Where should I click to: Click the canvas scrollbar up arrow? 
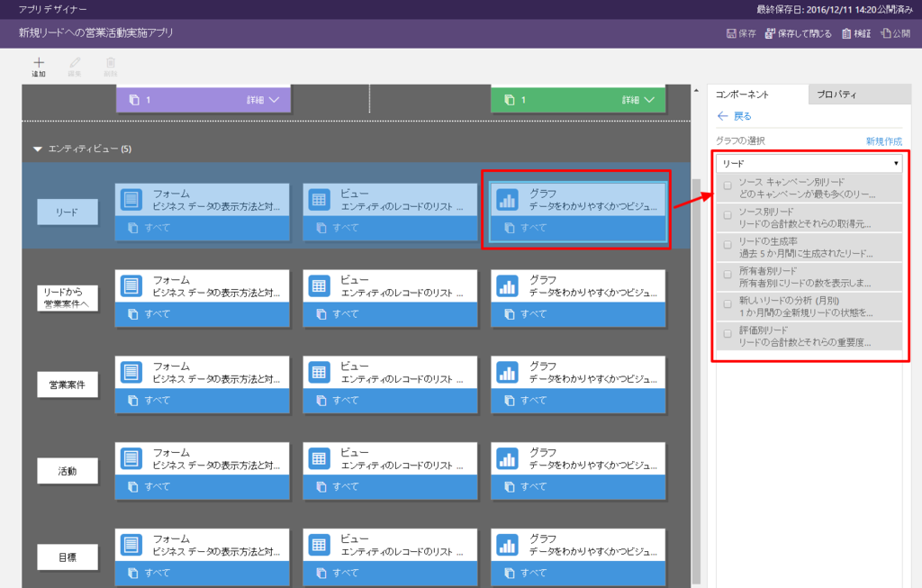[x=696, y=91]
